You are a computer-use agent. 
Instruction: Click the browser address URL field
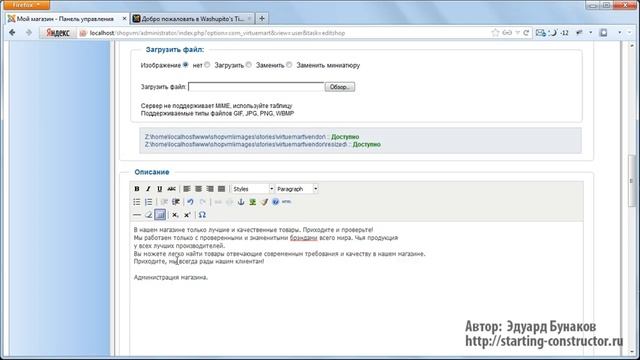click(286, 33)
